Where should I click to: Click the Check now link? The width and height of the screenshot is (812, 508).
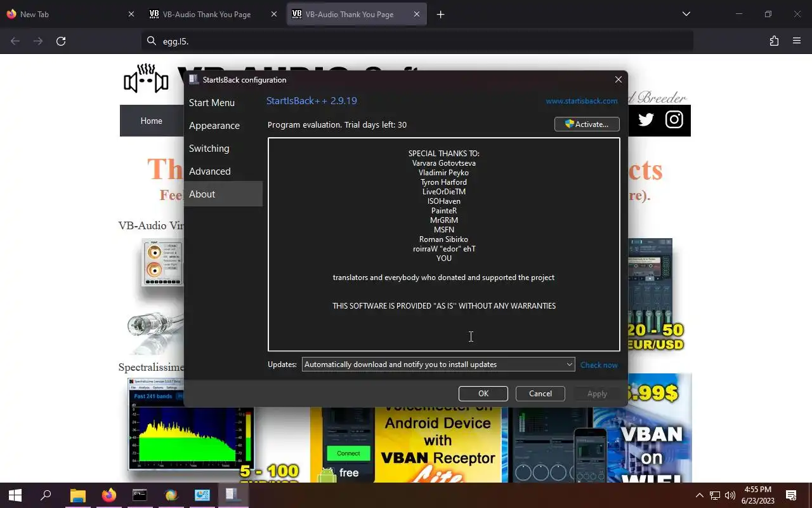point(599,365)
